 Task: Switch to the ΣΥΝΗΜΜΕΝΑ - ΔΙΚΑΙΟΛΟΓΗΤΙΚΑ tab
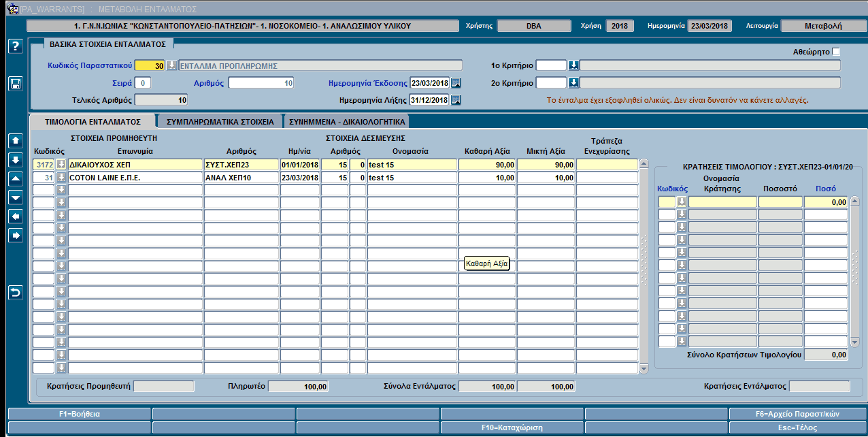[x=347, y=122]
